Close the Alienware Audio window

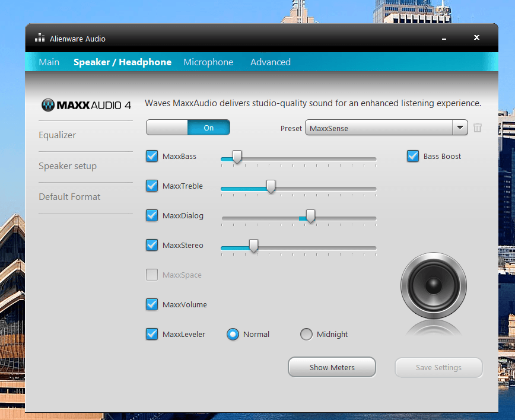click(x=476, y=38)
